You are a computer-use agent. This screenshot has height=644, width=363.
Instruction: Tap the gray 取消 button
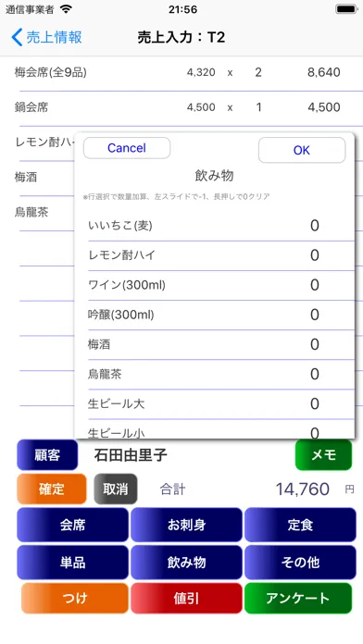pos(116,489)
